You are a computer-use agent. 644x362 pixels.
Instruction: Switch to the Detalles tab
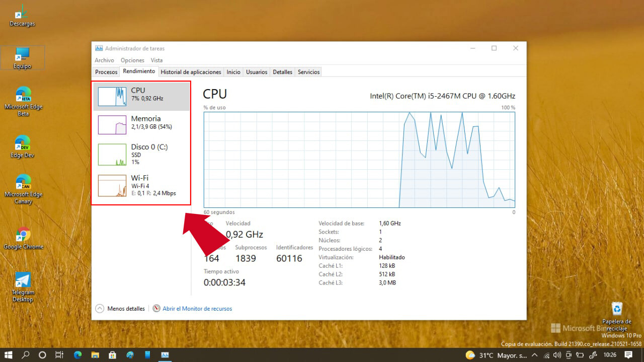pos(282,71)
